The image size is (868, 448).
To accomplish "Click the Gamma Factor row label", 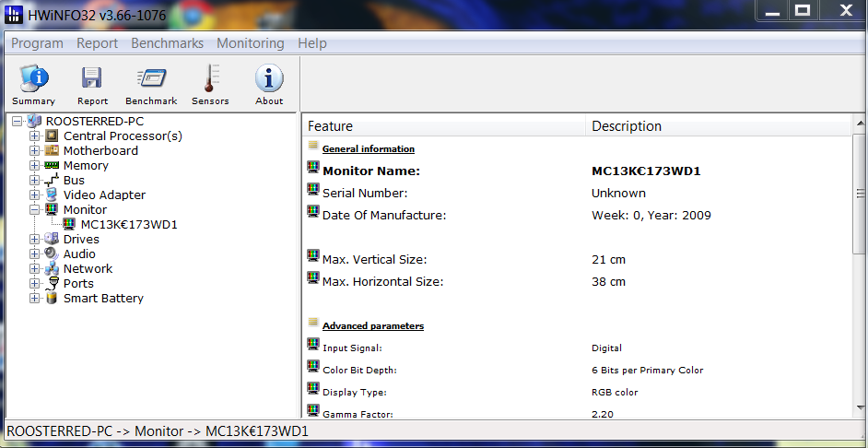I will tap(358, 414).
